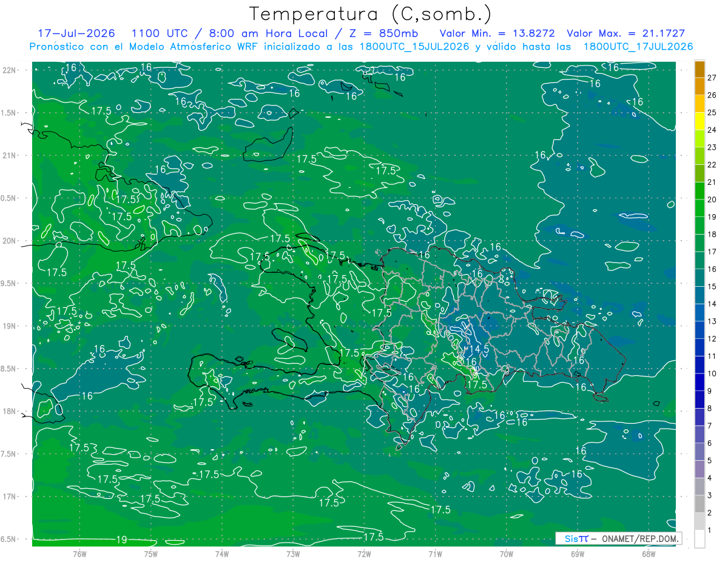This screenshot has height=562, width=728.
Task: Click the '74W' longitude axis label
Action: (x=222, y=554)
